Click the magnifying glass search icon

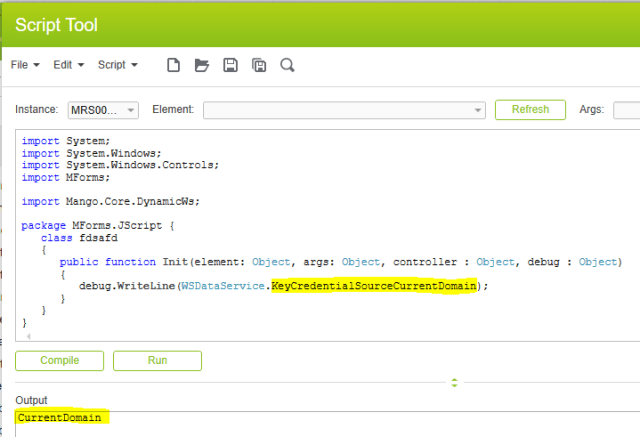287,65
